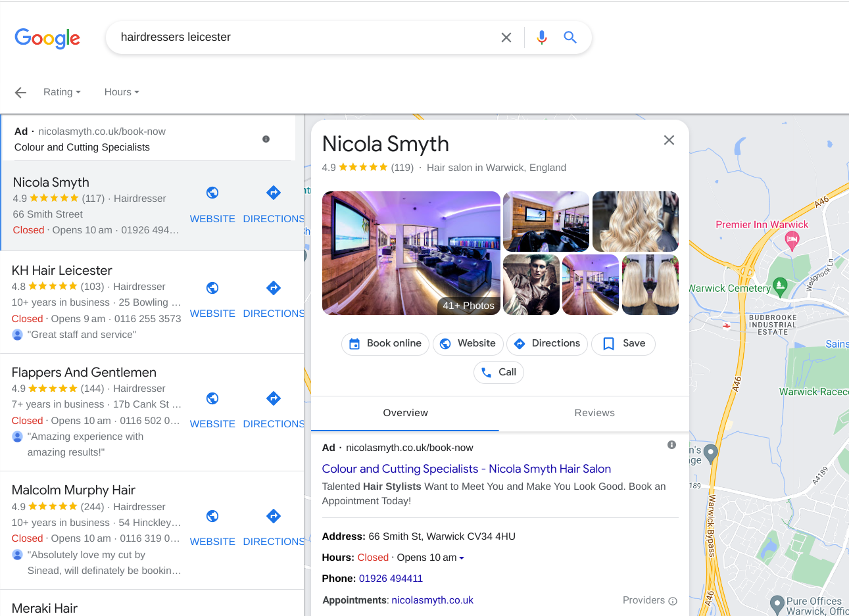Get directions icon for the Nicola Smyth listing
This screenshot has height=616, width=849.
(x=274, y=193)
